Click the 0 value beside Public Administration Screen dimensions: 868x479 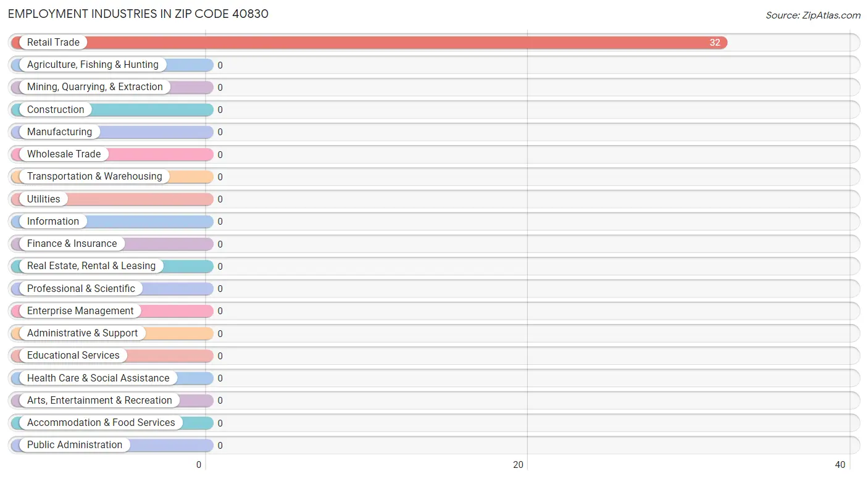pyautogui.click(x=220, y=446)
